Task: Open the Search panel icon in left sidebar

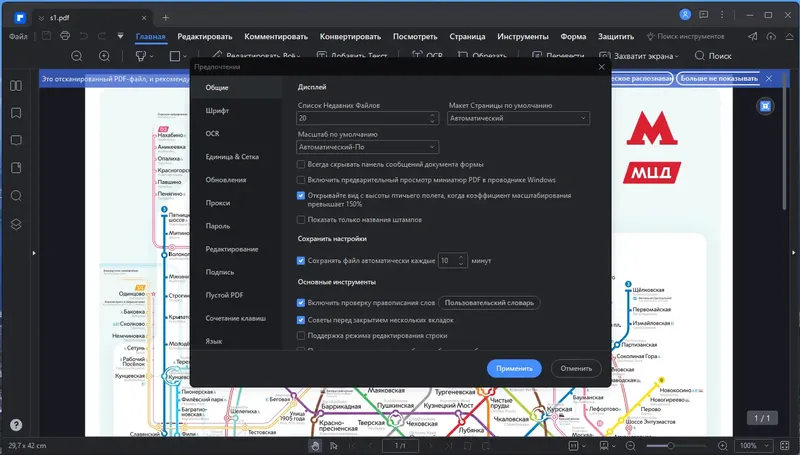Action: [x=16, y=196]
